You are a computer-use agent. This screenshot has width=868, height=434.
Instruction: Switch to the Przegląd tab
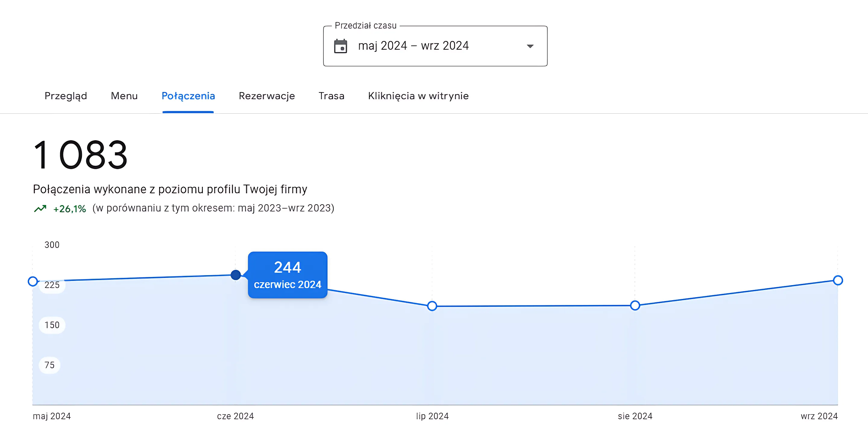tap(66, 96)
